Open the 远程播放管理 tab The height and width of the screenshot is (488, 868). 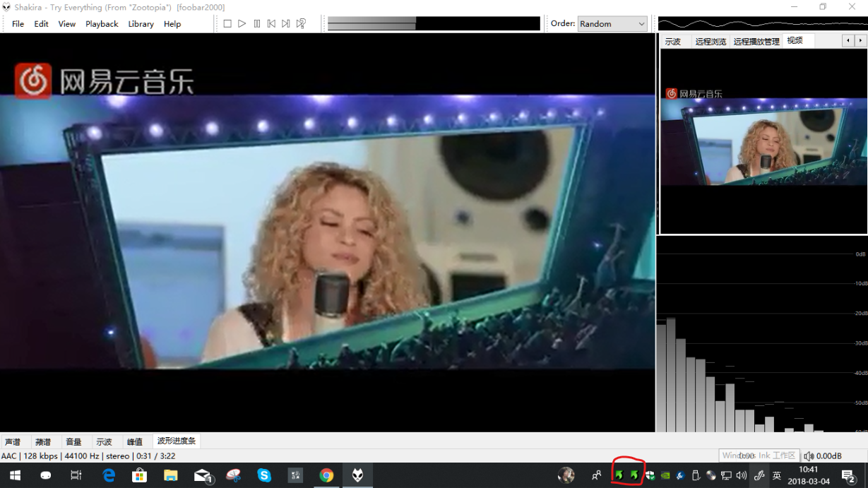[756, 42]
